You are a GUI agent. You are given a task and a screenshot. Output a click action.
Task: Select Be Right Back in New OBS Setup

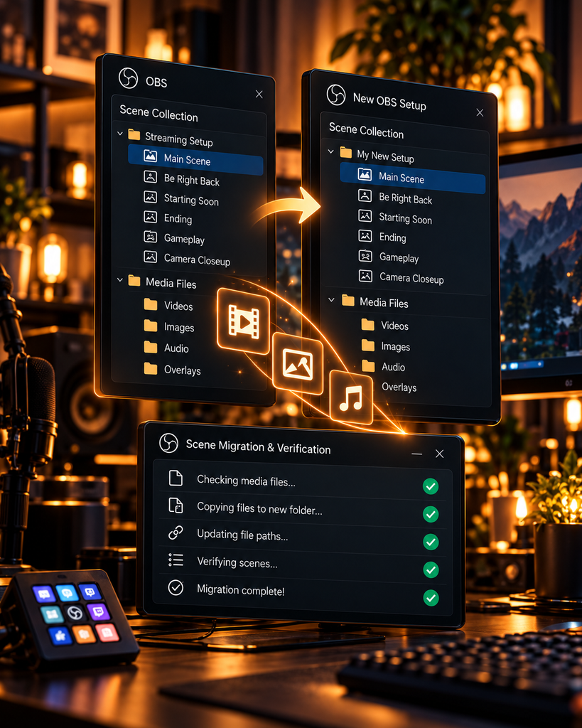click(x=405, y=199)
